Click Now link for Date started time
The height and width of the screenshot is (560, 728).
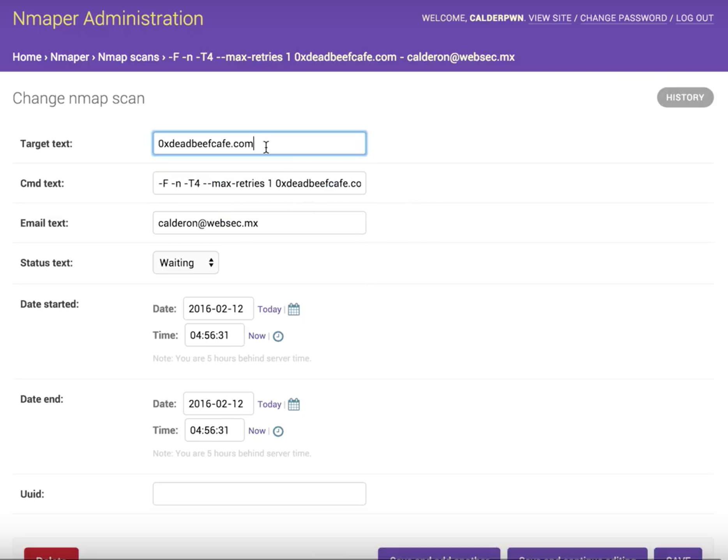pyautogui.click(x=257, y=336)
